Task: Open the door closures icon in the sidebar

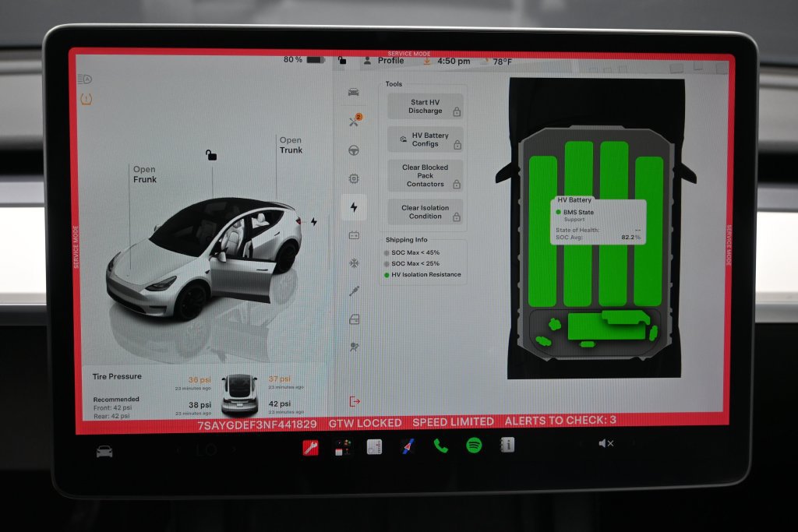Action: point(355,319)
